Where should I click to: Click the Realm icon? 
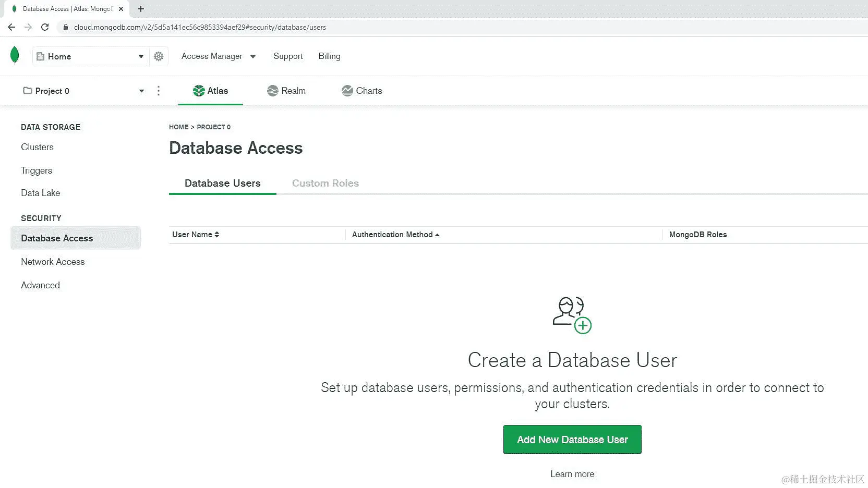click(x=272, y=91)
